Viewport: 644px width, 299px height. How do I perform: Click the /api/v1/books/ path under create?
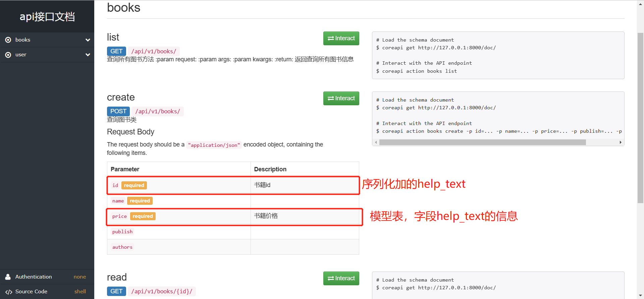(x=158, y=111)
